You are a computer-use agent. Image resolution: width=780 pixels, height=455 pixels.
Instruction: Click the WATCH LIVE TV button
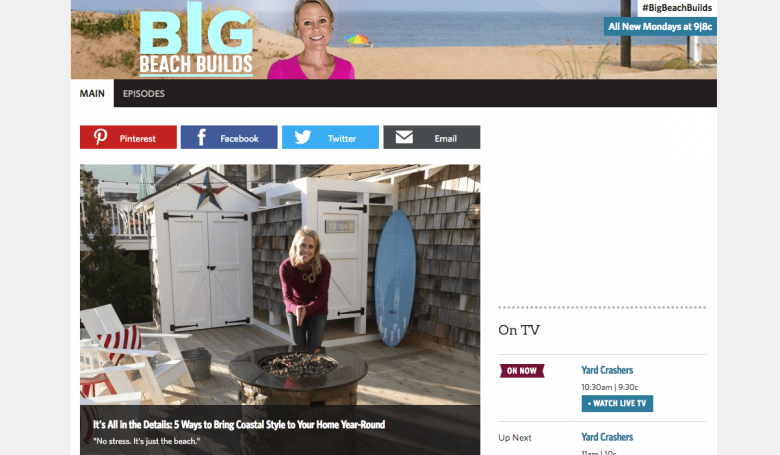pyautogui.click(x=617, y=403)
